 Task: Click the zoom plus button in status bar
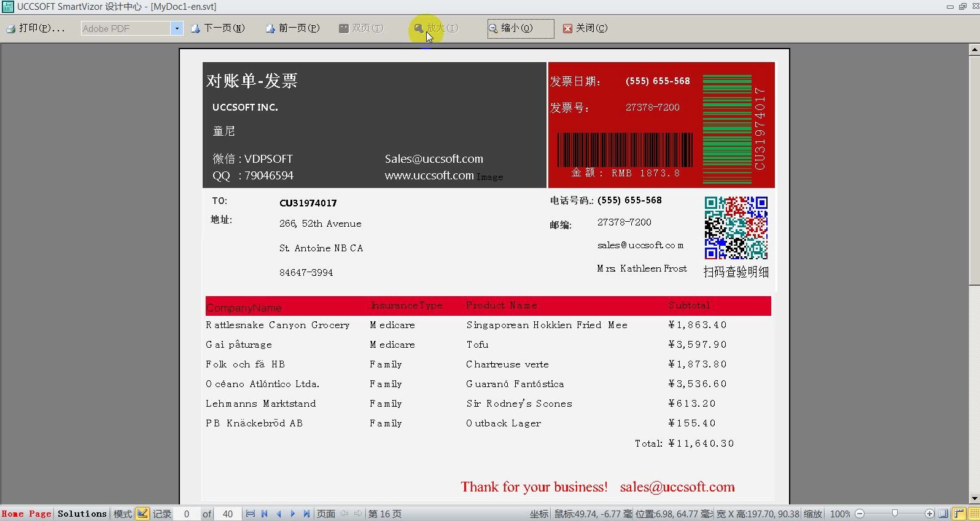coord(930,514)
